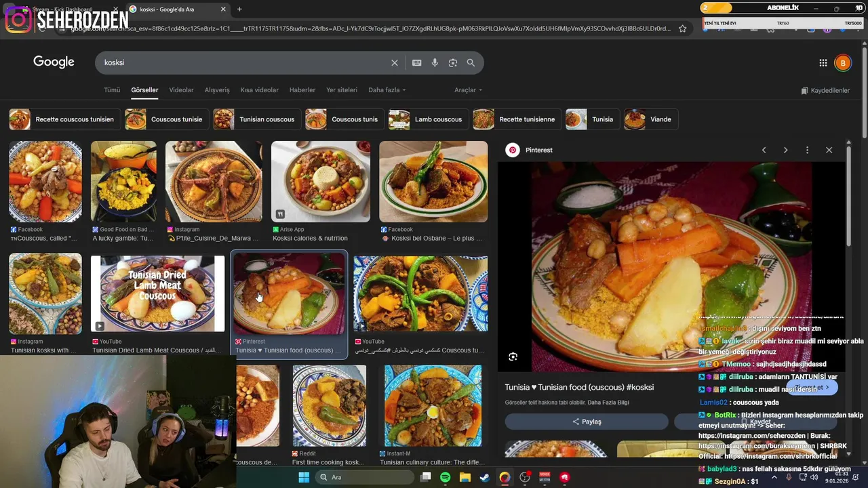Show hidden system tray icons

click(x=774, y=477)
